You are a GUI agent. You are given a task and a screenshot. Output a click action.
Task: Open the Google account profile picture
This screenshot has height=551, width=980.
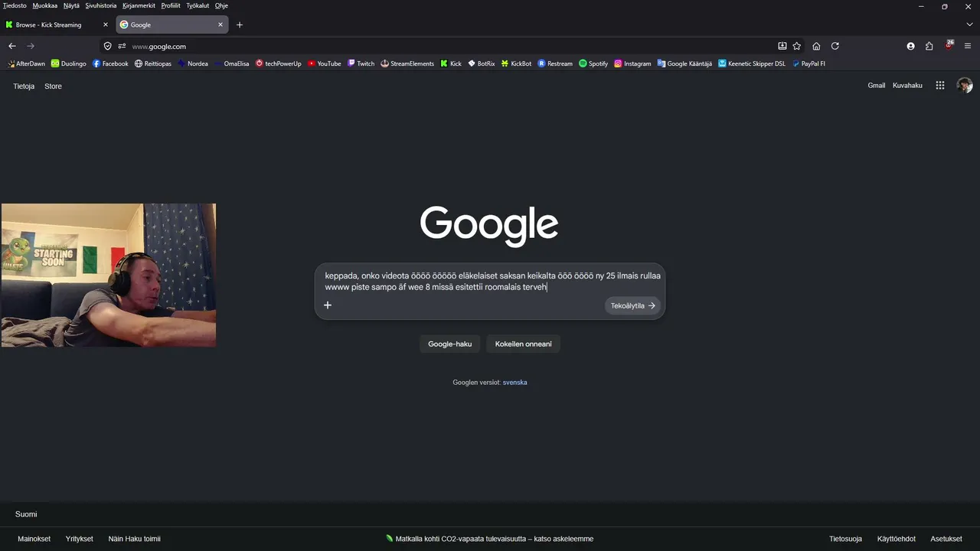[x=965, y=86]
